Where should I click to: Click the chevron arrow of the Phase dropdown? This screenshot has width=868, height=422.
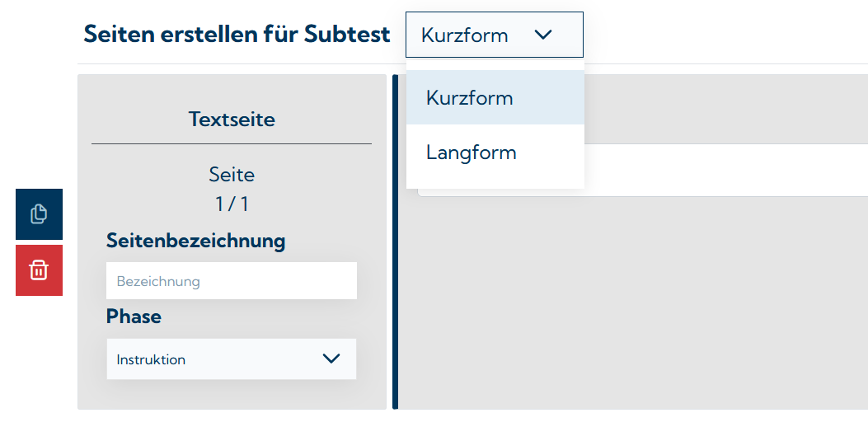pos(331,359)
